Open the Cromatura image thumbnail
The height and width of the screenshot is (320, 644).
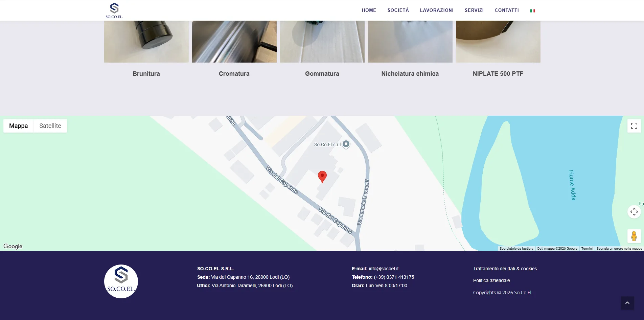(x=234, y=42)
